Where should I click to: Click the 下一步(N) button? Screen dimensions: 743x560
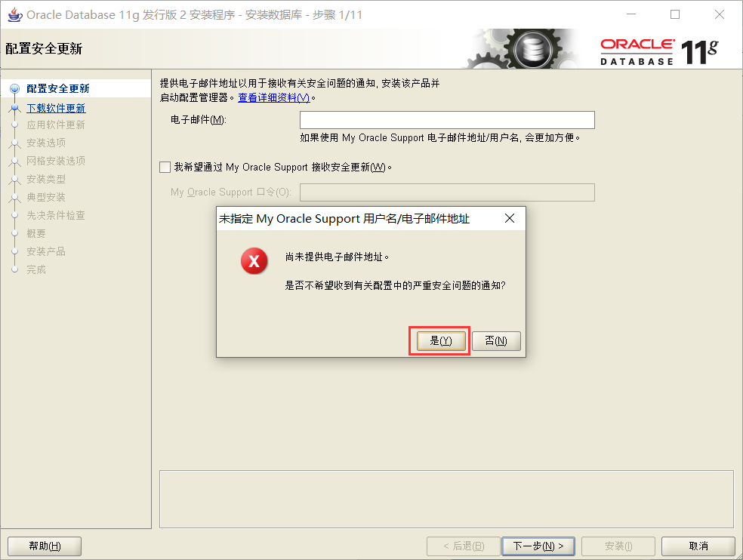click(538, 546)
